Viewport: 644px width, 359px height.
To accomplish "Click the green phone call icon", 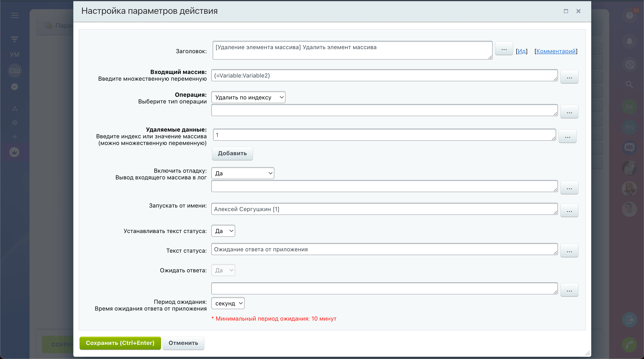I will pyautogui.click(x=629, y=345).
